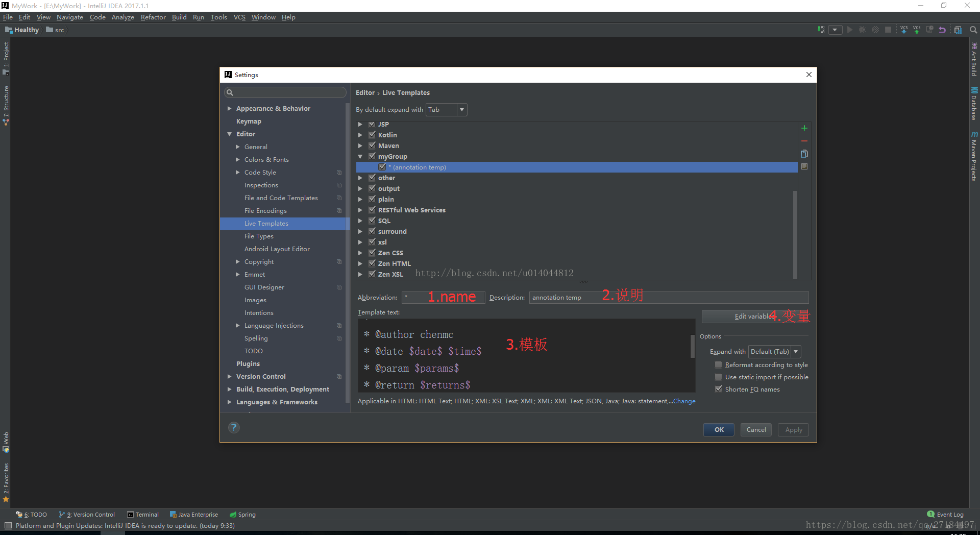Click the settings search field
The image size is (980, 535).
(x=285, y=92)
